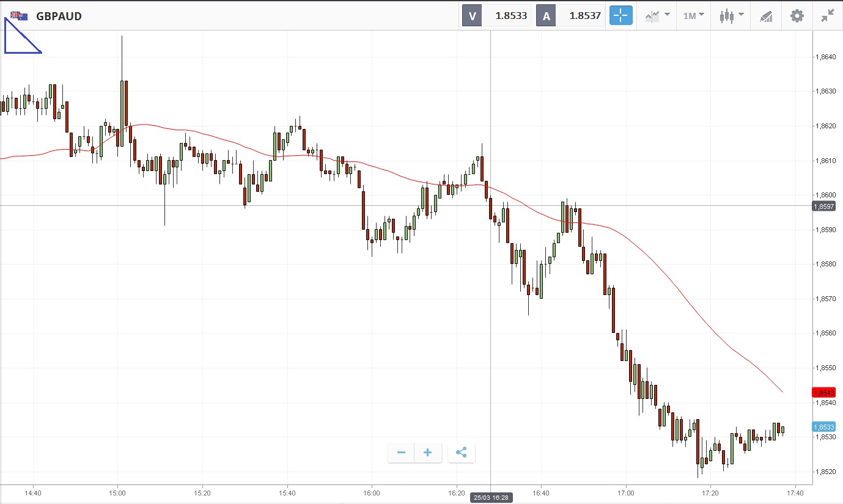Click the 25/03 16:28 time marker
Screen dimensions: 843x504
pyautogui.click(x=491, y=498)
